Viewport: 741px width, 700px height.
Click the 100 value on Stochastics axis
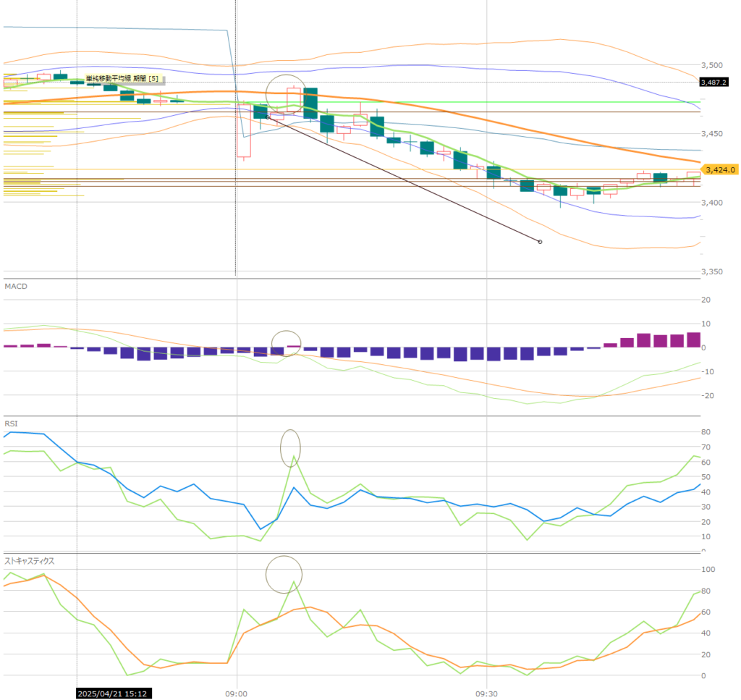(708, 570)
